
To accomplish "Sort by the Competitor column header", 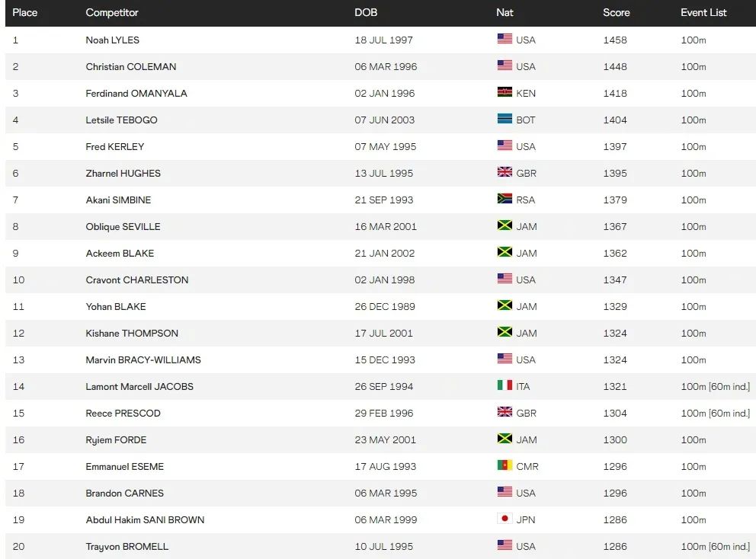I will pyautogui.click(x=111, y=13).
